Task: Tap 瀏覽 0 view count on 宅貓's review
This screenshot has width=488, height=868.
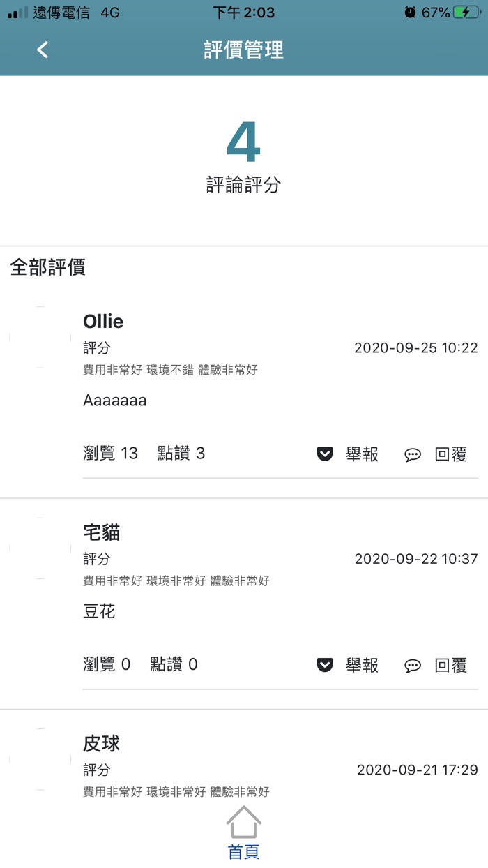Action: [x=108, y=665]
